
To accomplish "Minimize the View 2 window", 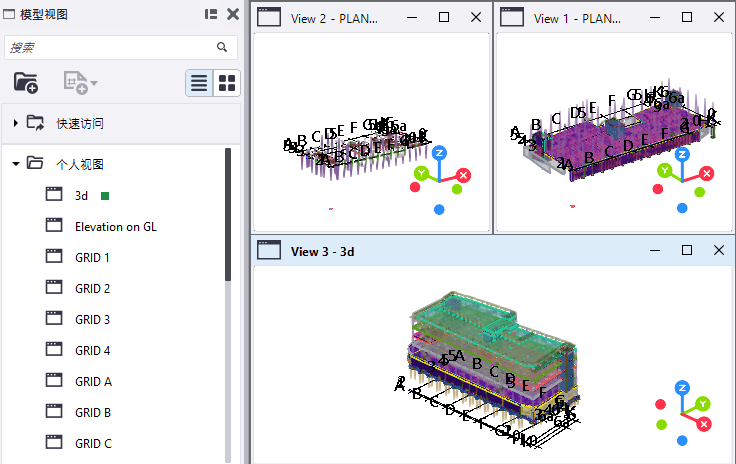I will [x=412, y=18].
